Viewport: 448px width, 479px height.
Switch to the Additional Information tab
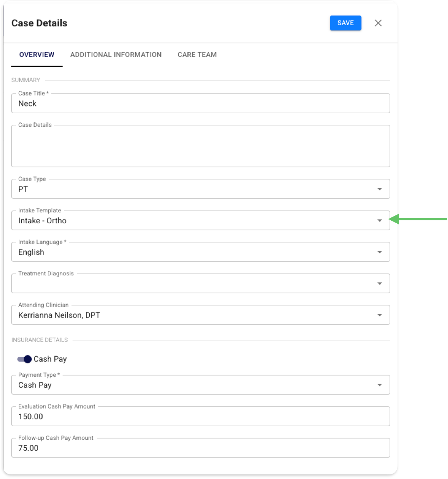116,55
